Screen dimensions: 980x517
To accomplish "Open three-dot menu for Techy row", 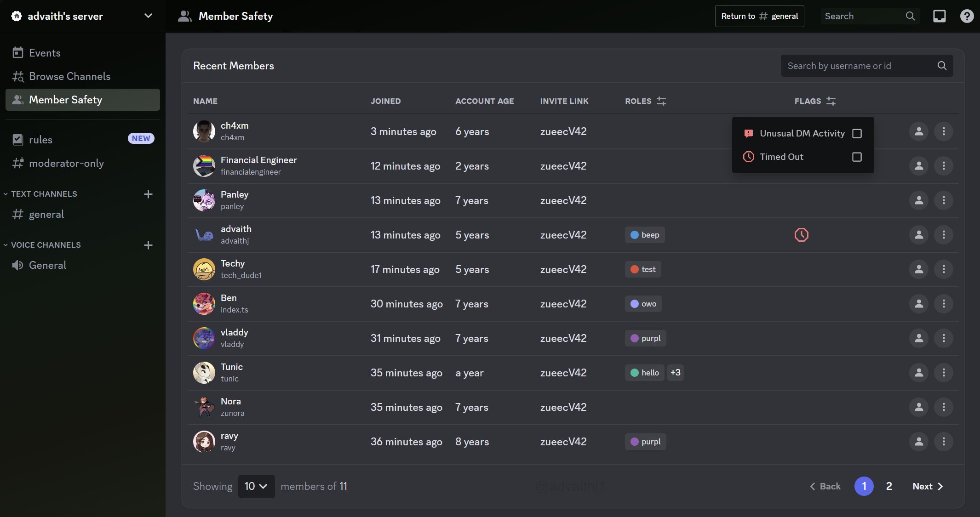I will 943,269.
